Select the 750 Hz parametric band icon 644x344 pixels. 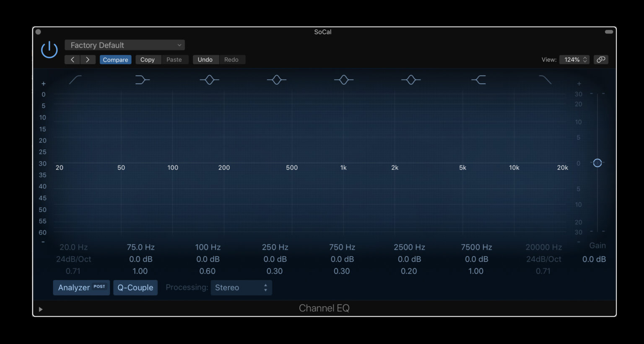344,80
